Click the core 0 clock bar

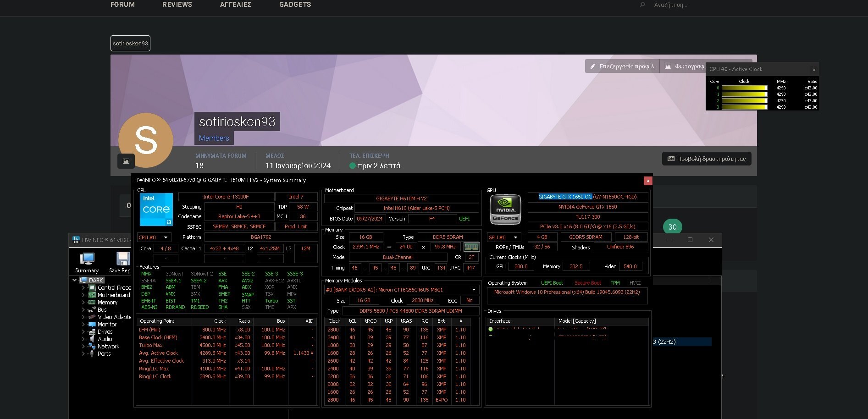point(744,88)
